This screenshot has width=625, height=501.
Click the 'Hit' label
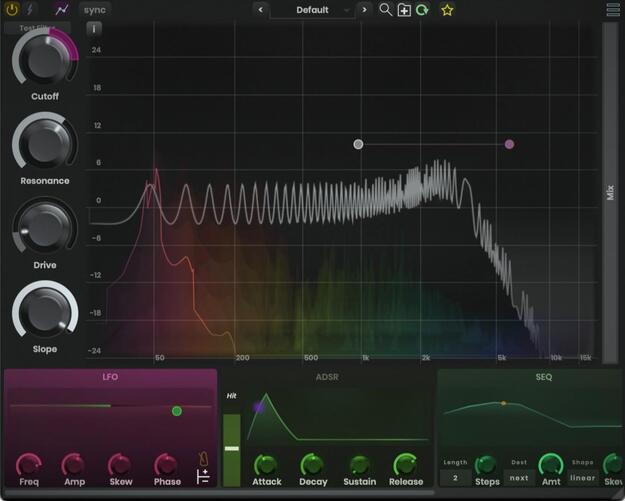coord(232,396)
